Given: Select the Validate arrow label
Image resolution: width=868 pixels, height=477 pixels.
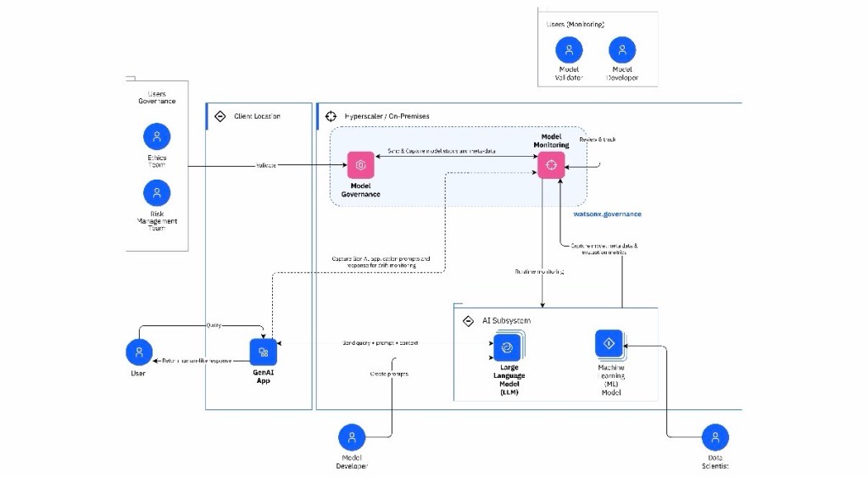Looking at the screenshot, I should (x=266, y=165).
